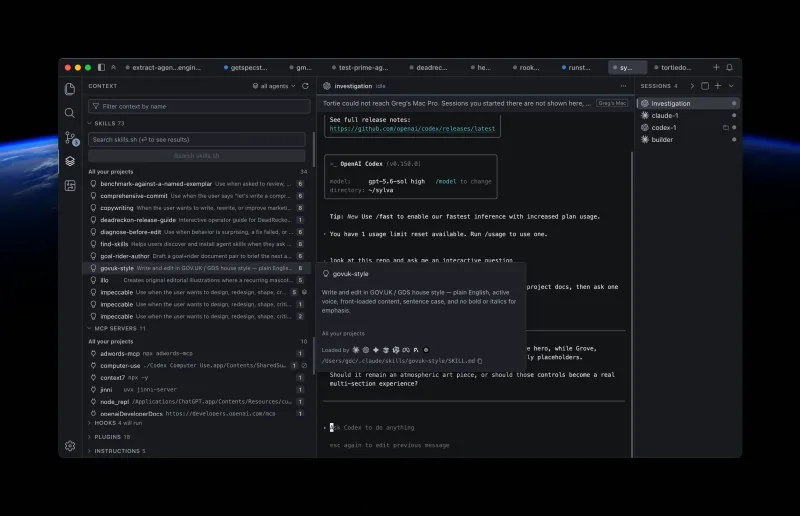Switch to the getspecst... tab

(246, 67)
